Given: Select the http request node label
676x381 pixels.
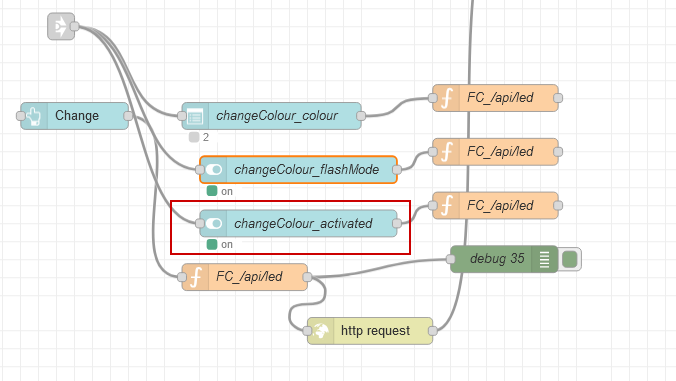Looking at the screenshot, I should [x=375, y=331].
